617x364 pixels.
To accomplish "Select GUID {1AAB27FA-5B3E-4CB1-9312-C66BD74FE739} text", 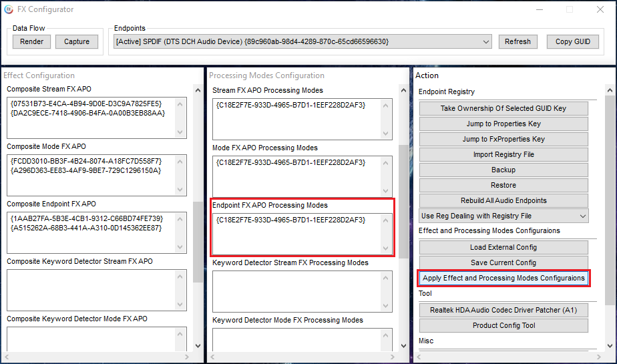I will [87, 218].
